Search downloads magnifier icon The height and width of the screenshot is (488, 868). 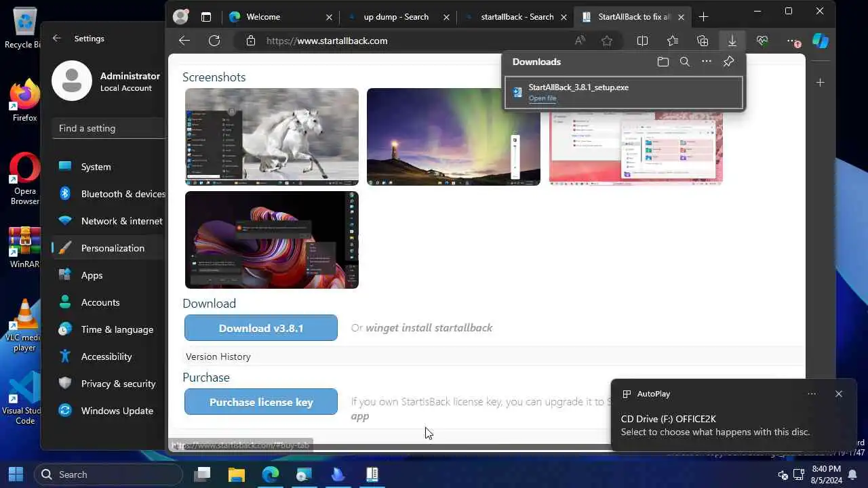[685, 62]
